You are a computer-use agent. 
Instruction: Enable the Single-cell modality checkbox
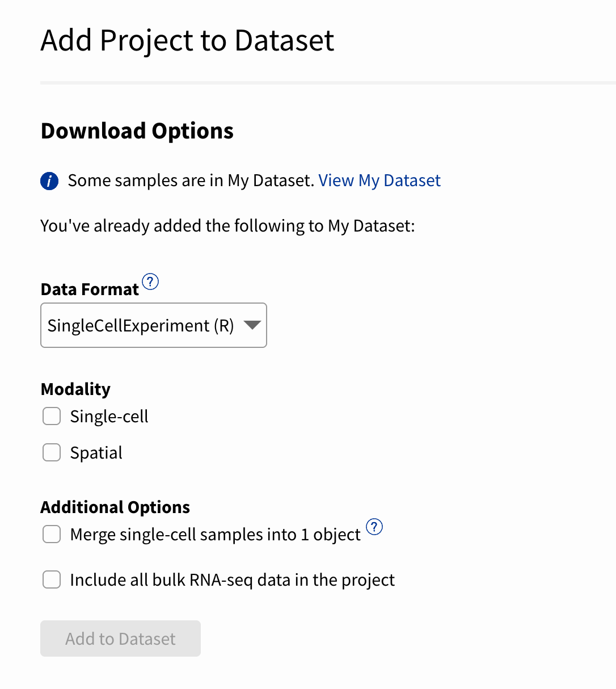[x=52, y=417]
